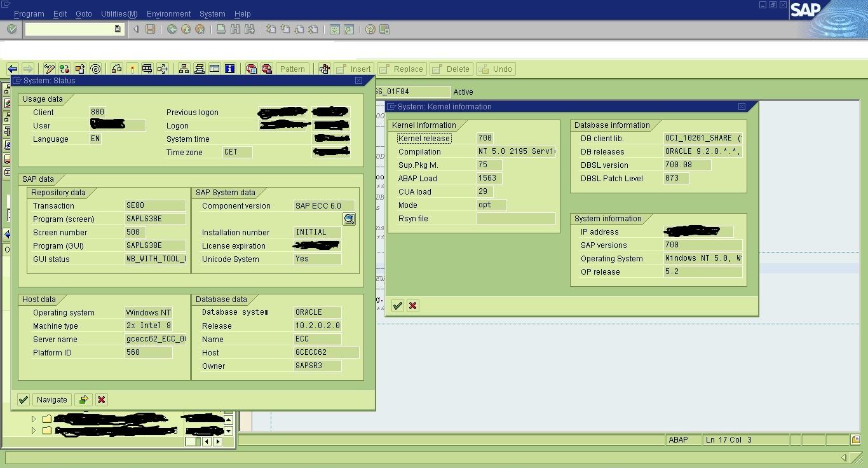This screenshot has width=868, height=468.
Task: Click the Display Object List hierarchy icon
Action: (184, 69)
